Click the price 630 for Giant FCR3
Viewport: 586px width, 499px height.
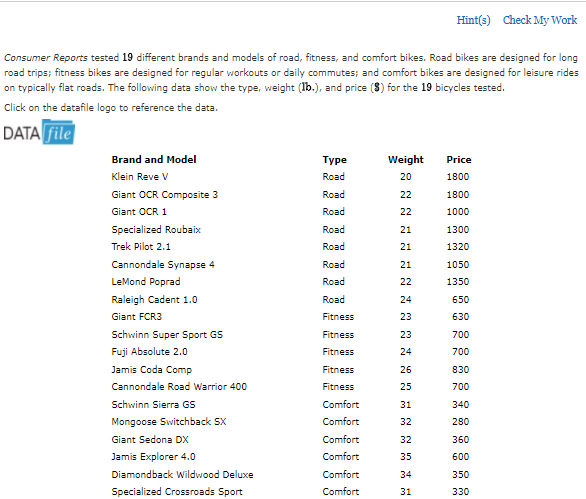coord(460,317)
